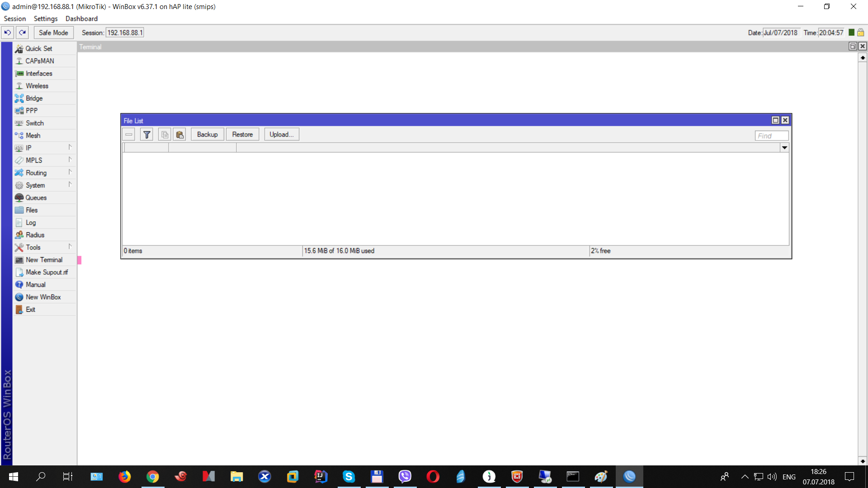Screen dimensions: 868x488
Task: Click the padlock icon in top bar
Action: (x=861, y=33)
